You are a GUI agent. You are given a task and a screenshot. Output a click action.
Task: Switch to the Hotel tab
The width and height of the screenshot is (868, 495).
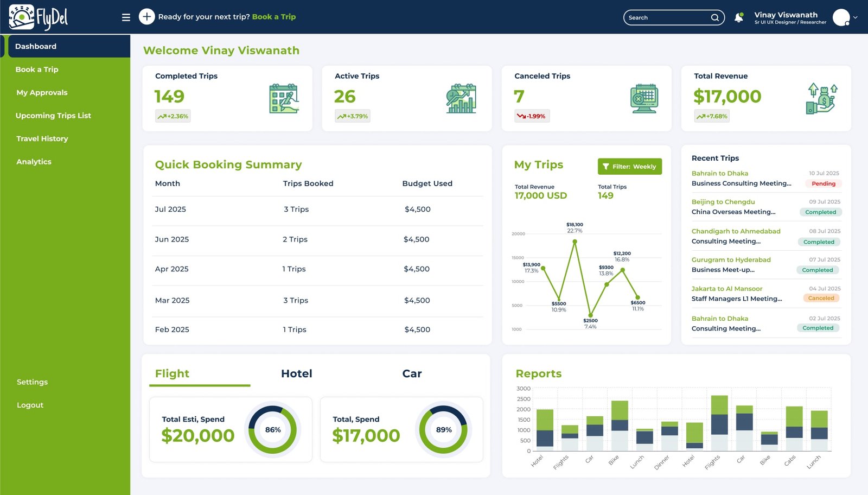pos(296,373)
